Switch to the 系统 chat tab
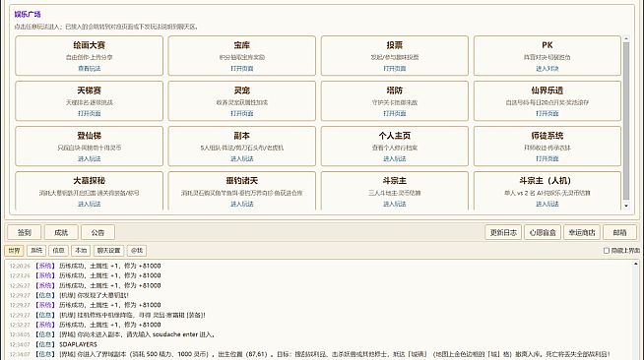Screen dimensions: 644x360 coord(36,251)
